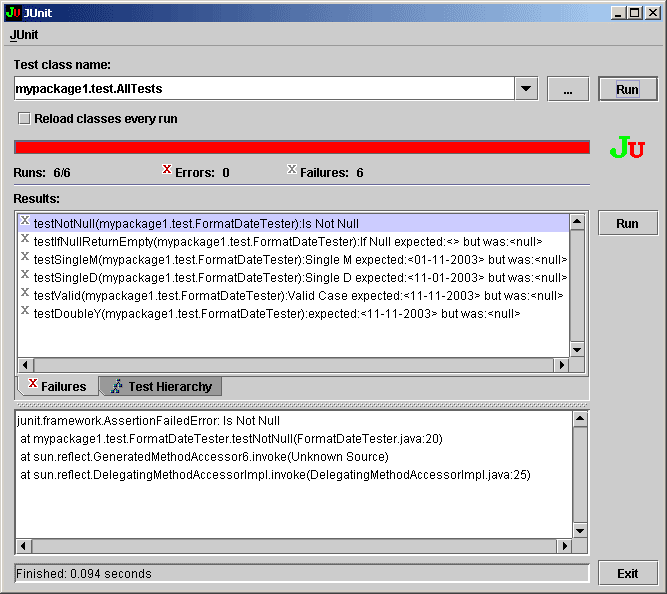Click the large green-red JU logo
Screen dimensions: 667x594
(x=627, y=149)
